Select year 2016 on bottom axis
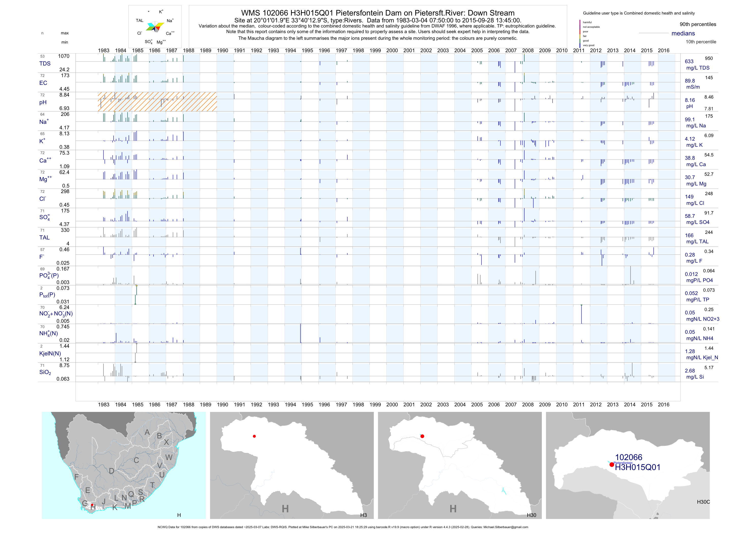 click(x=664, y=405)
